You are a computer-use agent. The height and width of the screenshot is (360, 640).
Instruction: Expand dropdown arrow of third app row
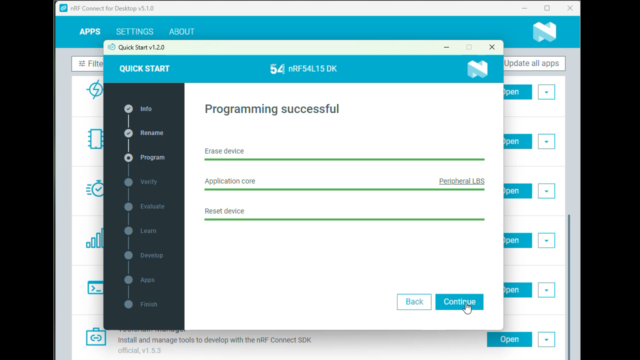point(546,191)
